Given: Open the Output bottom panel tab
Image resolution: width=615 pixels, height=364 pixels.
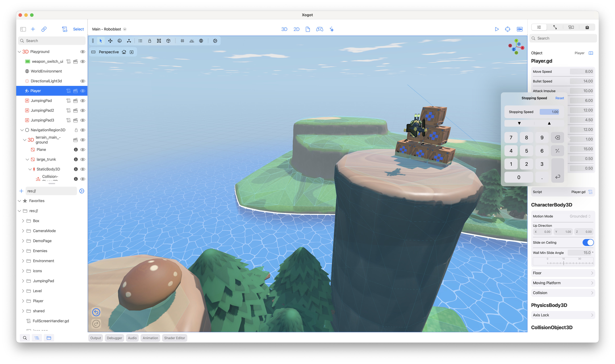Looking at the screenshot, I should click(x=95, y=338).
